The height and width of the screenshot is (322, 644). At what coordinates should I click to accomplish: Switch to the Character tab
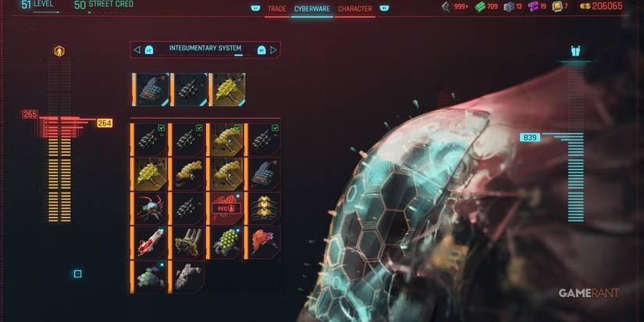355,9
